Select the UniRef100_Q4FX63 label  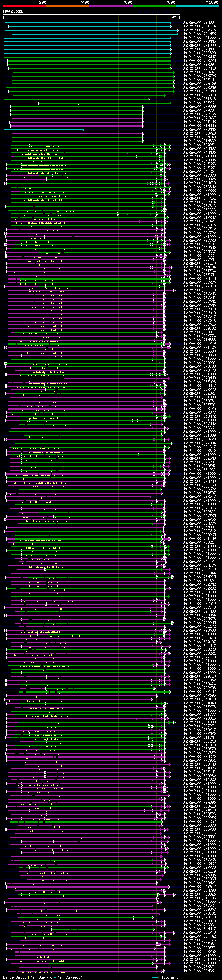tap(199, 164)
